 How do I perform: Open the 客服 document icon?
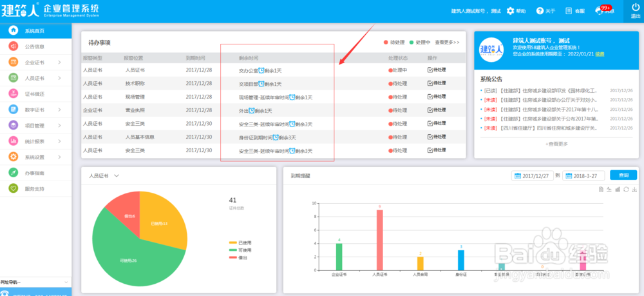pos(569,11)
